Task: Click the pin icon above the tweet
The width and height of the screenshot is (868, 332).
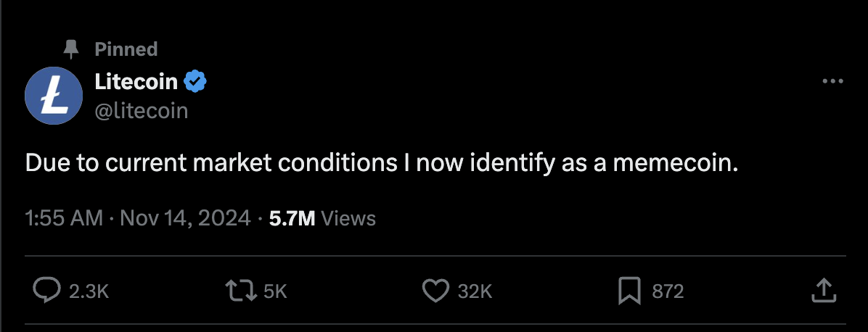Action: coord(70,49)
